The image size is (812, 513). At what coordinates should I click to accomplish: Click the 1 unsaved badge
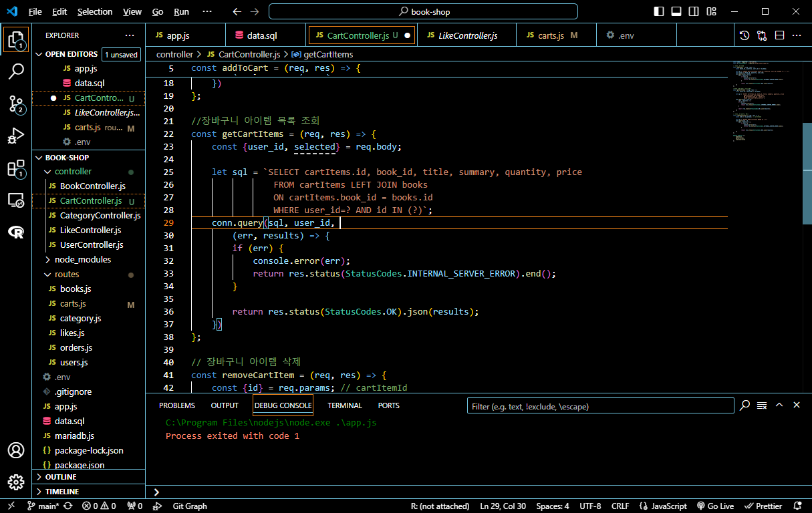(x=121, y=55)
